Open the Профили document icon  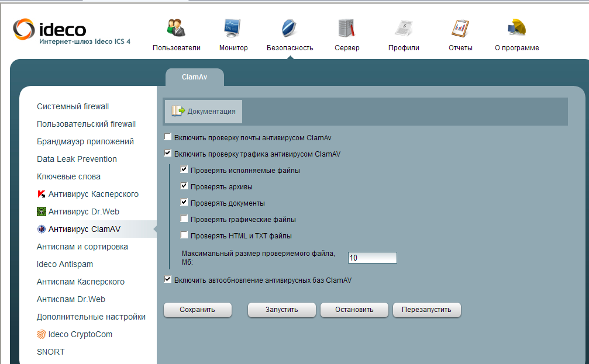[x=404, y=29]
